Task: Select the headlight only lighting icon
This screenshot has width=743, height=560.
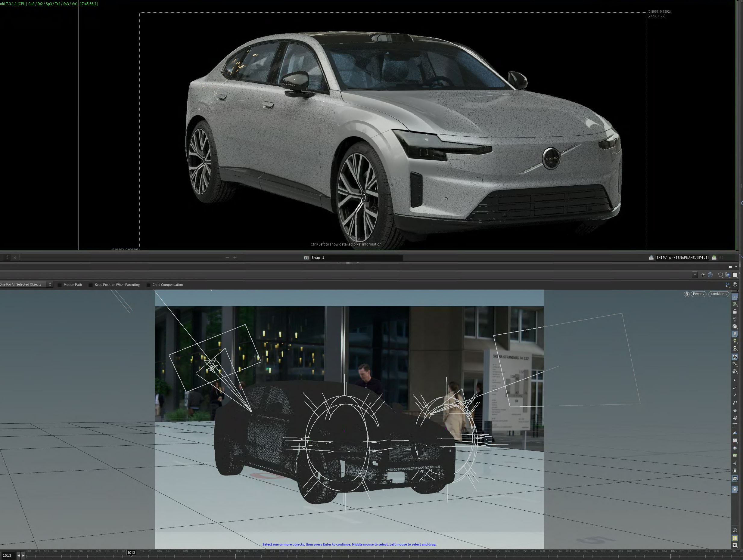Action: pos(735,326)
